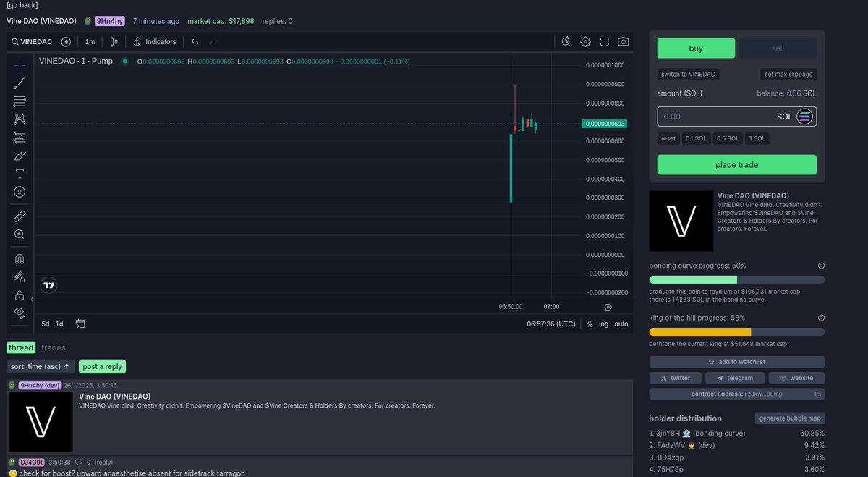This screenshot has width=868, height=477.
Task: Toggle magnet mode for drawings
Action: pos(20,258)
